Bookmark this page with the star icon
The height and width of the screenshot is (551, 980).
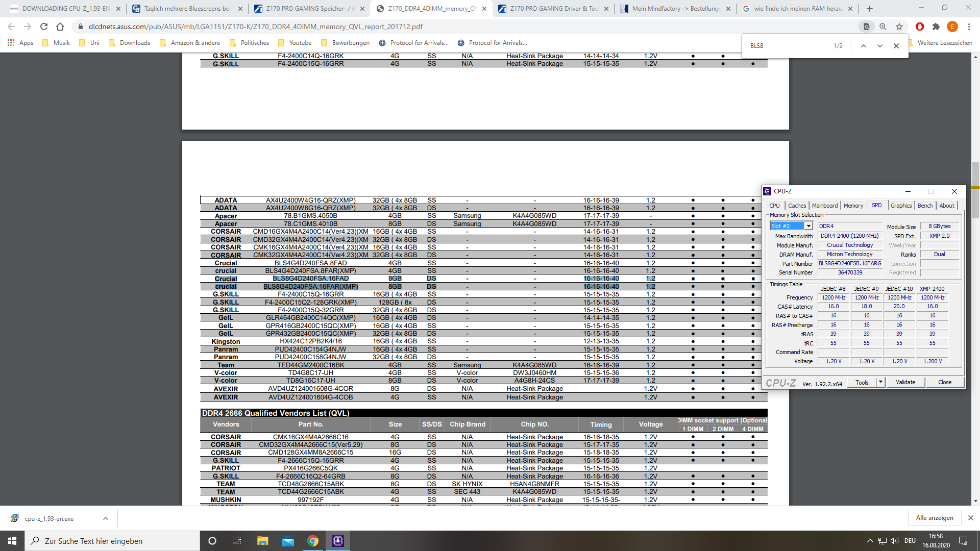point(899,27)
